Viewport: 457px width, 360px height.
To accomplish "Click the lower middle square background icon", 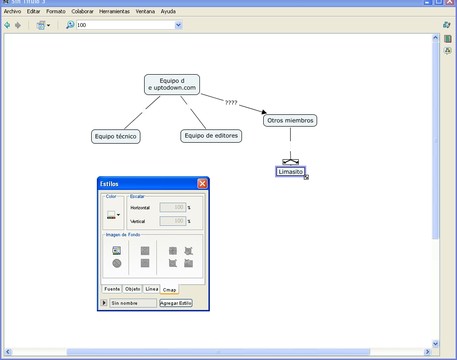I will [145, 263].
